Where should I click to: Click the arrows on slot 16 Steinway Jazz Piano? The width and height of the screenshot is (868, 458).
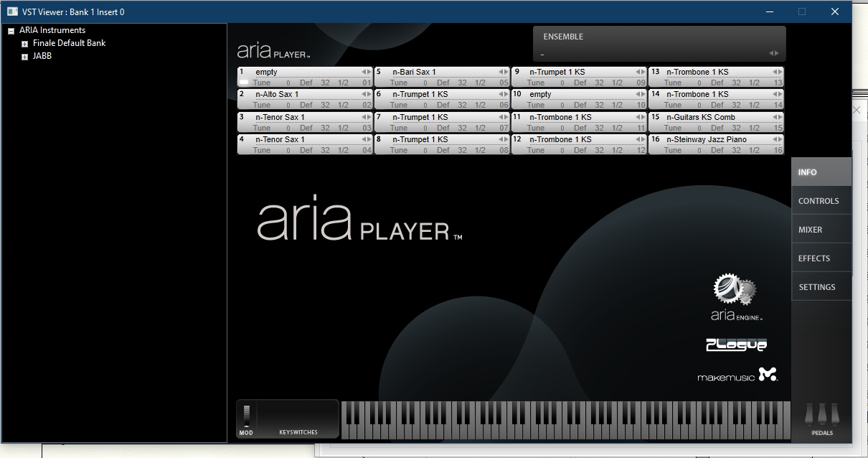point(778,139)
